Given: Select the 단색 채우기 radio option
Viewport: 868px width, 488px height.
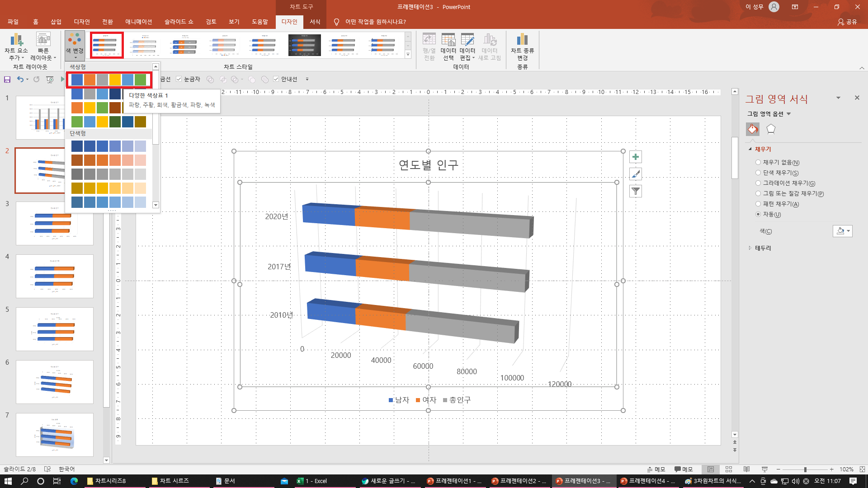Looking at the screenshot, I should tap(758, 173).
